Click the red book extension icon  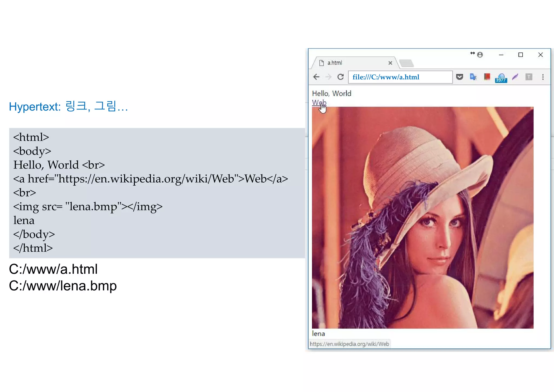487,77
